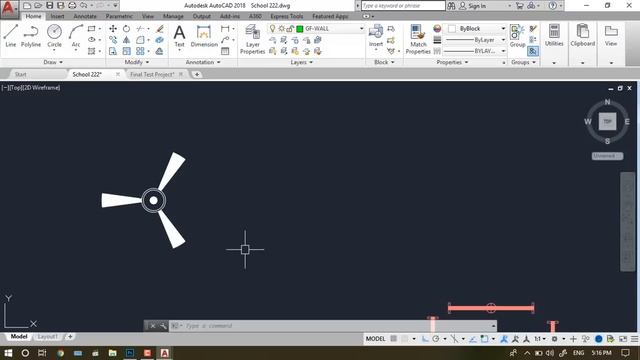The height and width of the screenshot is (360, 640).
Task: Click the Unnamed UCS button below ViewCube
Action: [607, 156]
